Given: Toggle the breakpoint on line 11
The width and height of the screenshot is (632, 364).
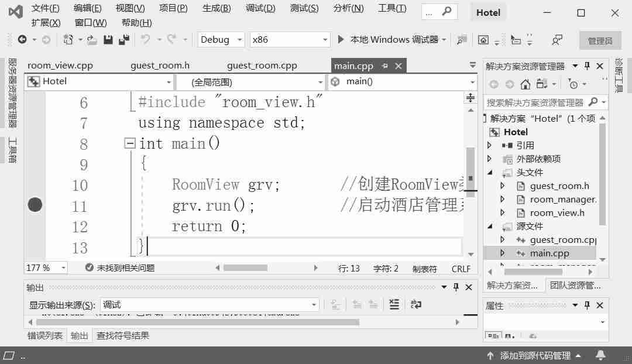Looking at the screenshot, I should click(35, 205).
